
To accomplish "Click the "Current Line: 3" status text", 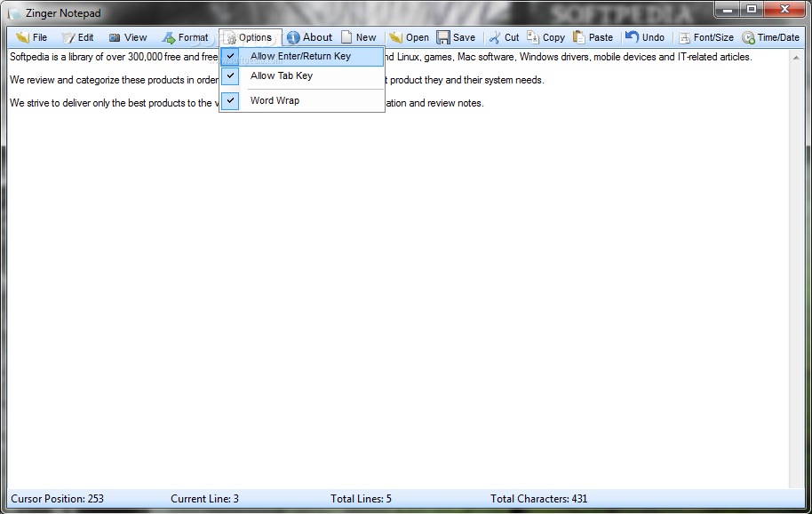I will coord(204,499).
